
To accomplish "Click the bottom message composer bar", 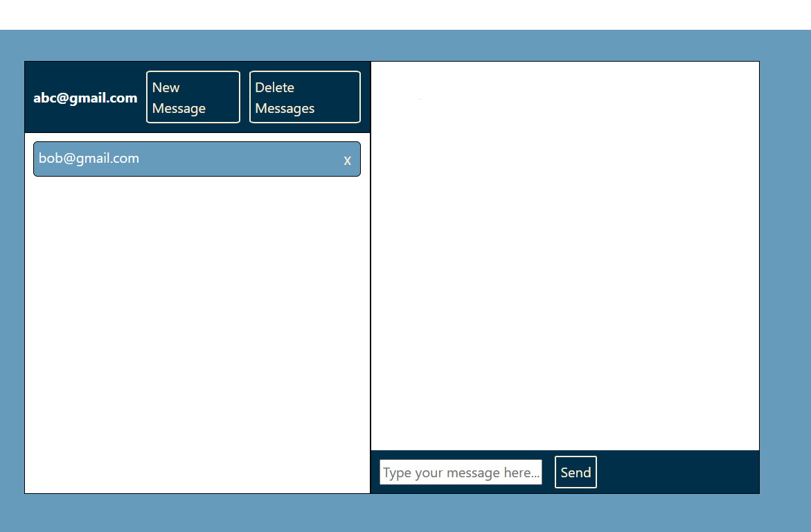I will pyautogui.click(x=679, y=472).
